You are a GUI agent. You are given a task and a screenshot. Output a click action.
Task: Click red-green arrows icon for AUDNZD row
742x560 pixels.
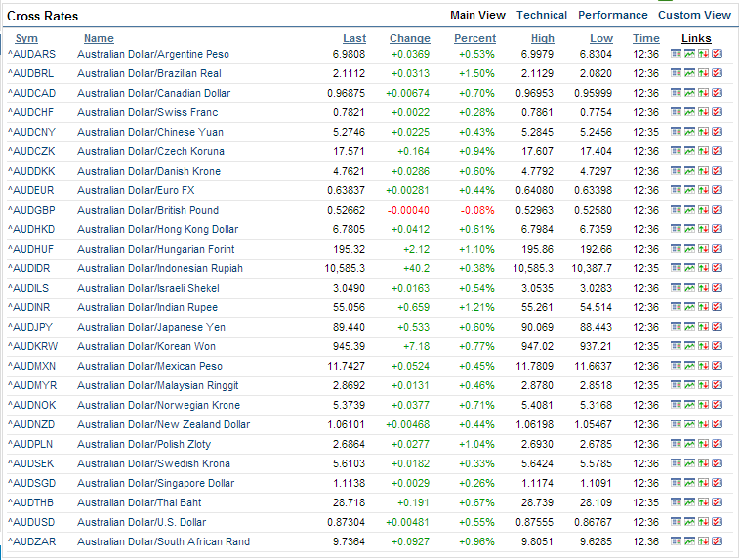click(x=704, y=424)
